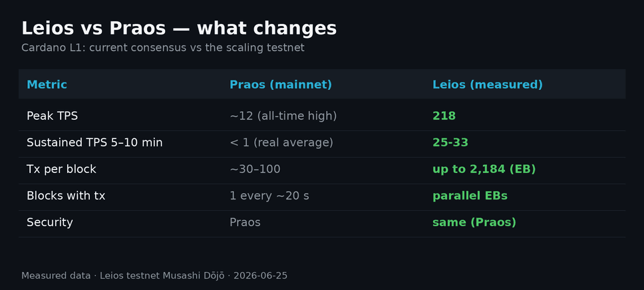Click the 'up to 2,184 (EB)' value
This screenshot has width=644, height=290.
pos(484,169)
